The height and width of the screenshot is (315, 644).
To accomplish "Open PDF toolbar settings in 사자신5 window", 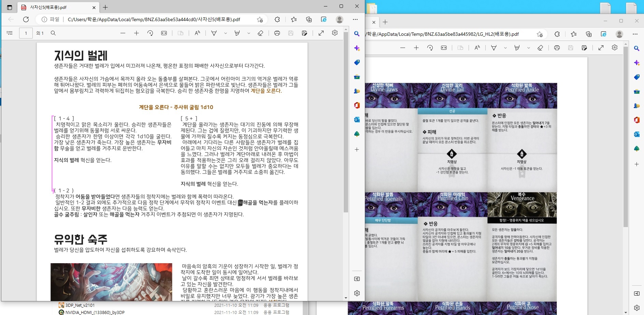I will [x=335, y=33].
